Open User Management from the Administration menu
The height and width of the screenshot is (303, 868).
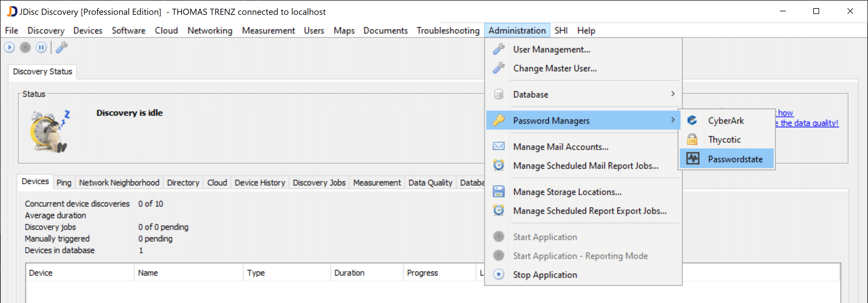click(x=551, y=49)
